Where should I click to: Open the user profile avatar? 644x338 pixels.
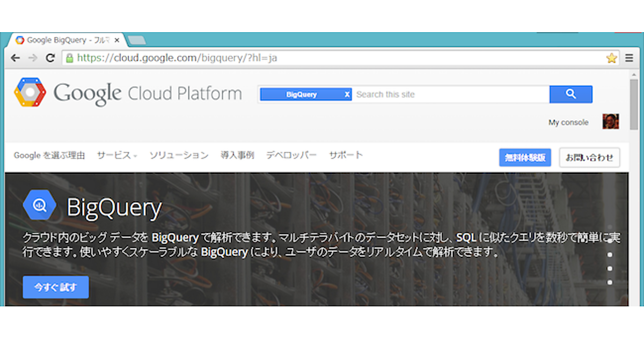pos(611,122)
